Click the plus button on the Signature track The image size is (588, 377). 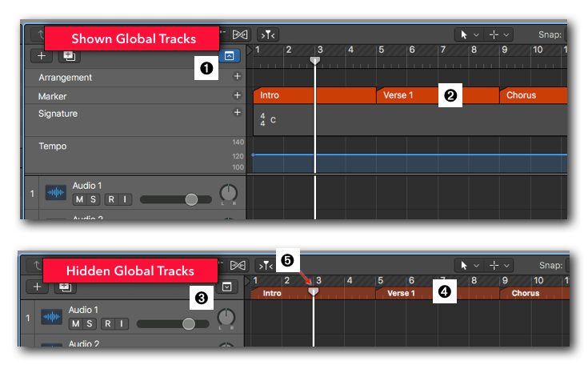tap(237, 113)
